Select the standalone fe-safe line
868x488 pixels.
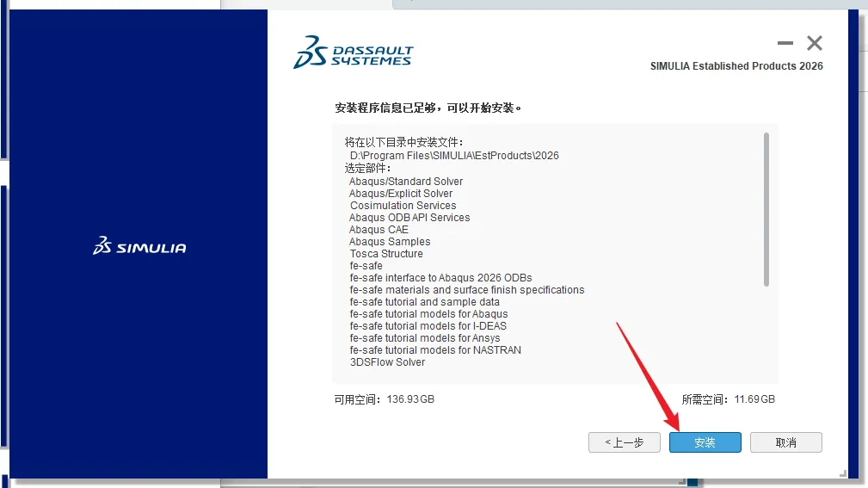click(x=366, y=266)
